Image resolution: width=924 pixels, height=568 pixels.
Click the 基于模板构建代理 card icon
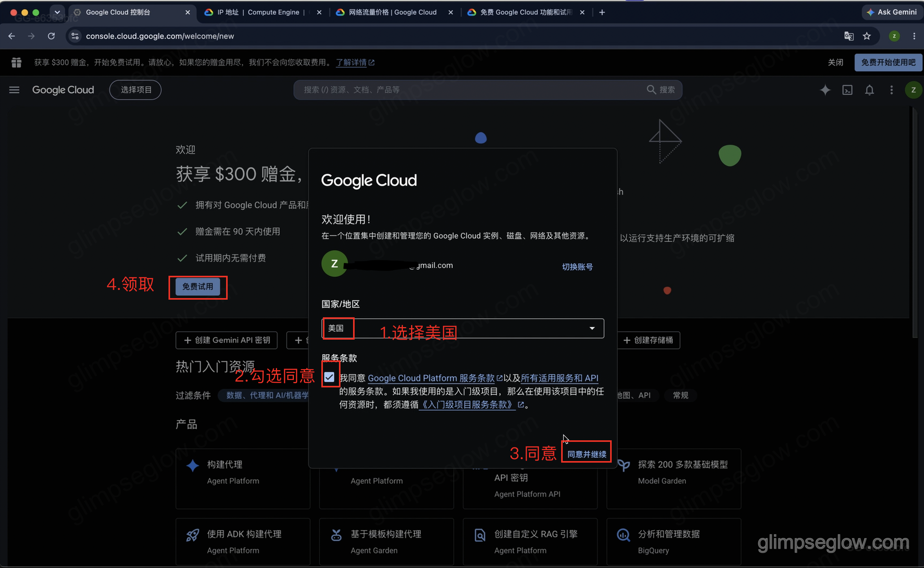click(x=336, y=535)
